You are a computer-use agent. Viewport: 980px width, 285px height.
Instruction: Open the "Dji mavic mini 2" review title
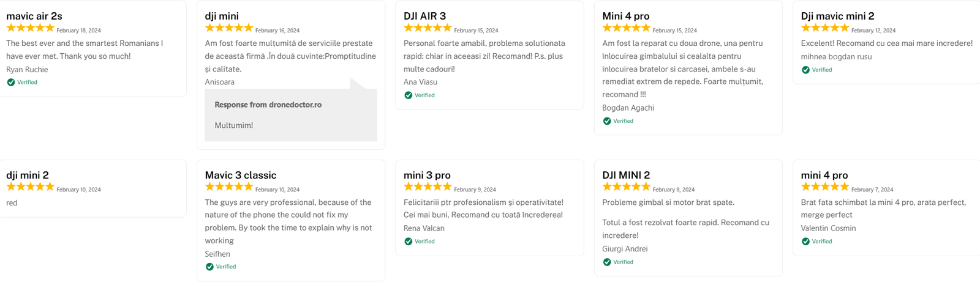coord(837,16)
